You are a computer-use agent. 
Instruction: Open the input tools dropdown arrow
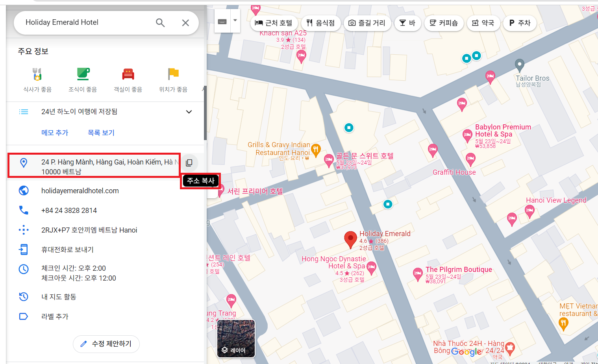pos(235,20)
